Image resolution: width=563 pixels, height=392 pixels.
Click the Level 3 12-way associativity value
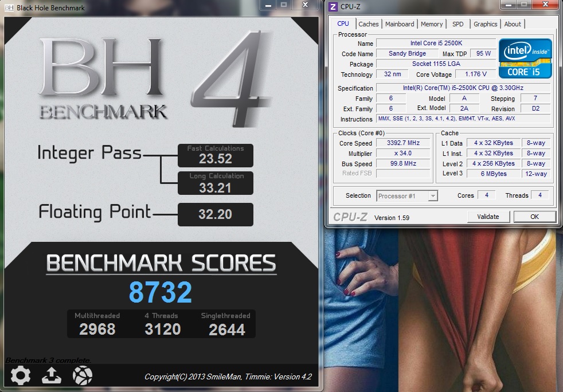(536, 174)
